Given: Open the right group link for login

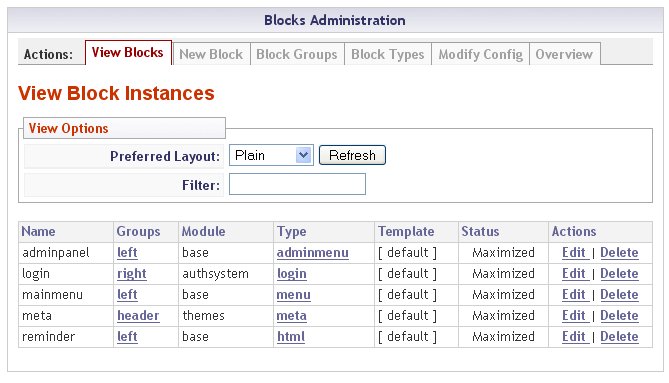Looking at the screenshot, I should pos(132,274).
